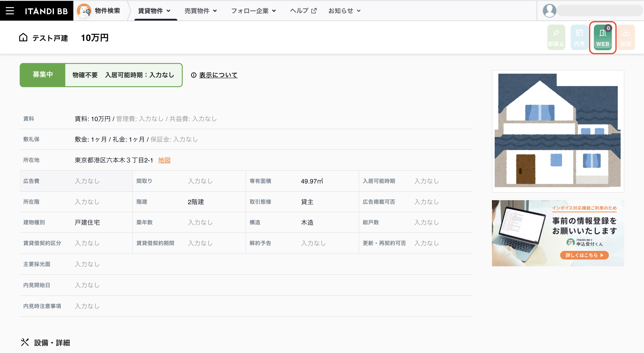Click the user avatar icon
644x353 pixels.
coord(549,11)
